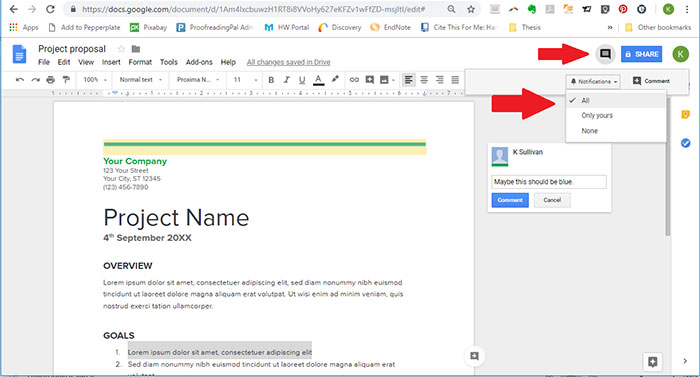700x377 pixels.
Task: Open the Tools menu
Action: pos(169,62)
